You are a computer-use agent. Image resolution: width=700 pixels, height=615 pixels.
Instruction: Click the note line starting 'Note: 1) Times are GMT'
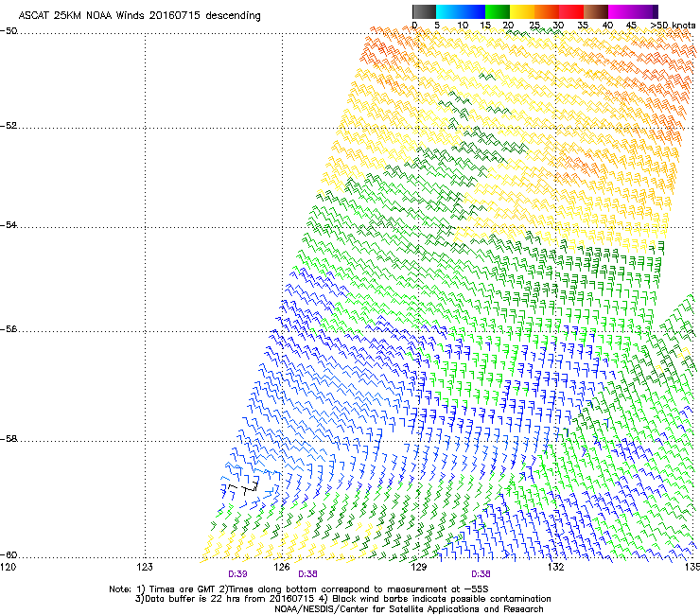tap(299, 589)
